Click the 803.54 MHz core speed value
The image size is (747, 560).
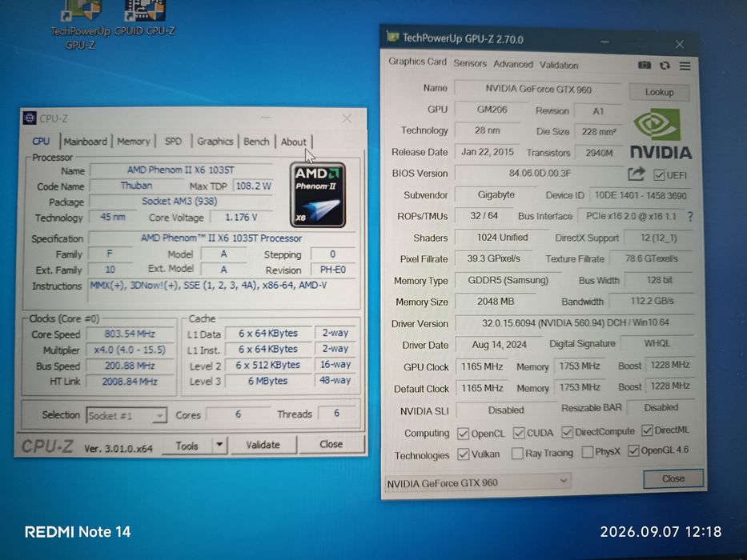pos(130,334)
